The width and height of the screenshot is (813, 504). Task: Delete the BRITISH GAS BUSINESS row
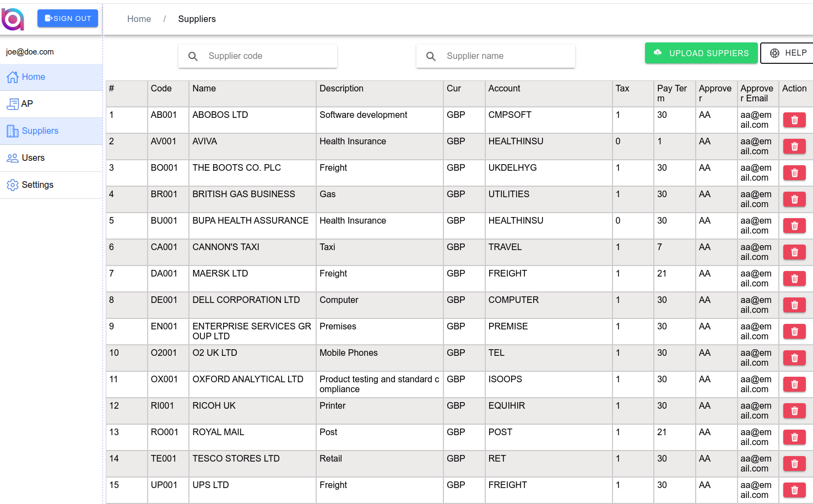[x=794, y=199]
